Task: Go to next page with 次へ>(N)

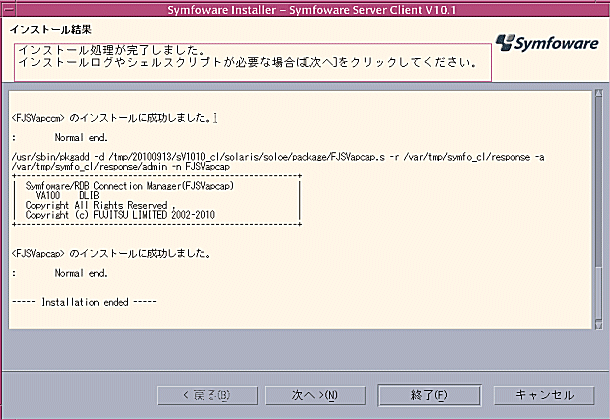Action: coord(315,395)
